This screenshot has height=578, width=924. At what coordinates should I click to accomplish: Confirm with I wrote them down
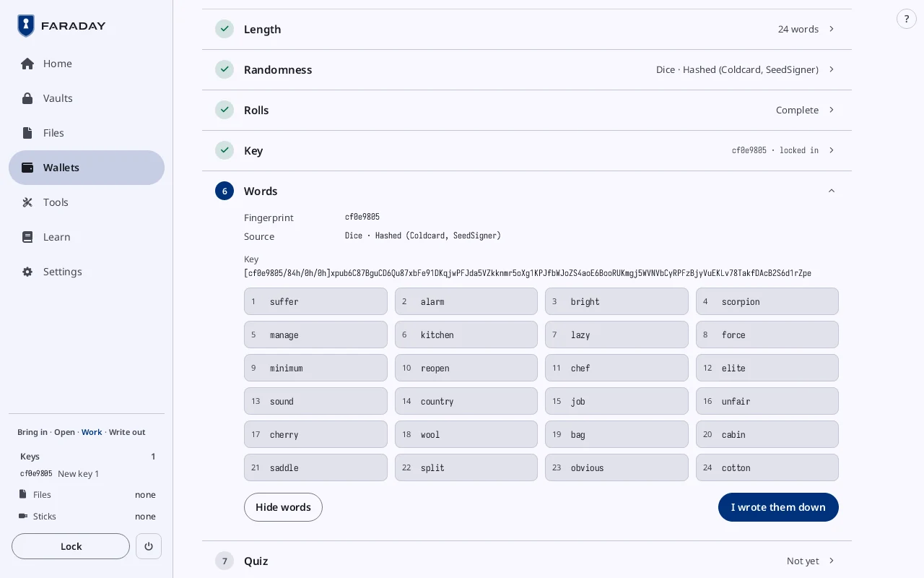778,507
